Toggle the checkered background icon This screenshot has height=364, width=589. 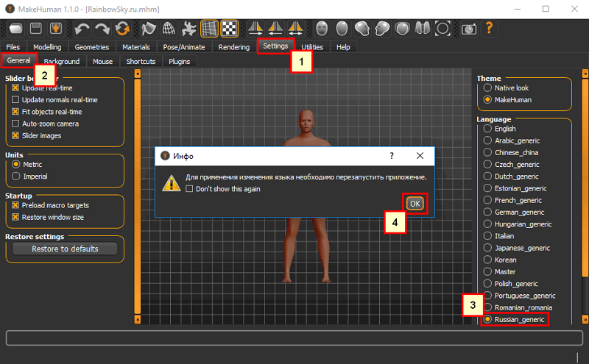pos(229,29)
